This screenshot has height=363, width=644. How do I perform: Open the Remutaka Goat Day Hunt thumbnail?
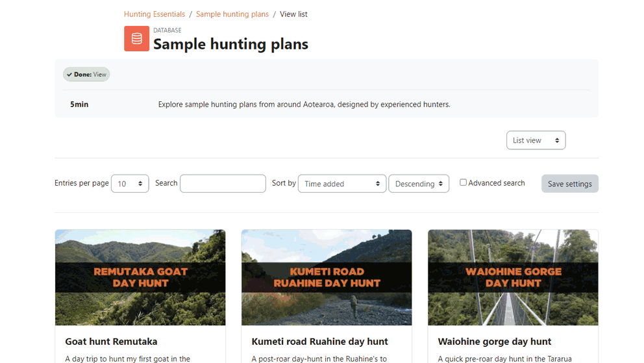pos(140,277)
